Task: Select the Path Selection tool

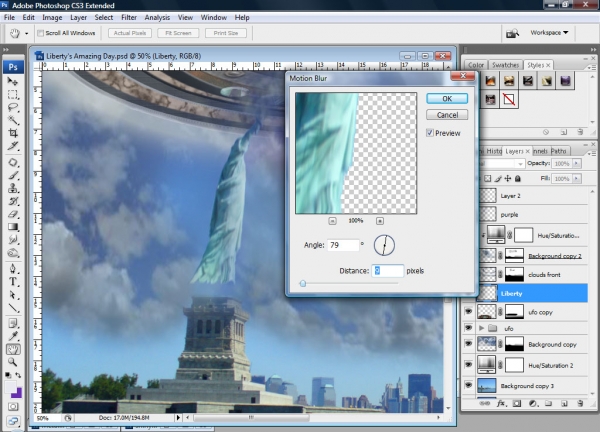Action: [13, 295]
